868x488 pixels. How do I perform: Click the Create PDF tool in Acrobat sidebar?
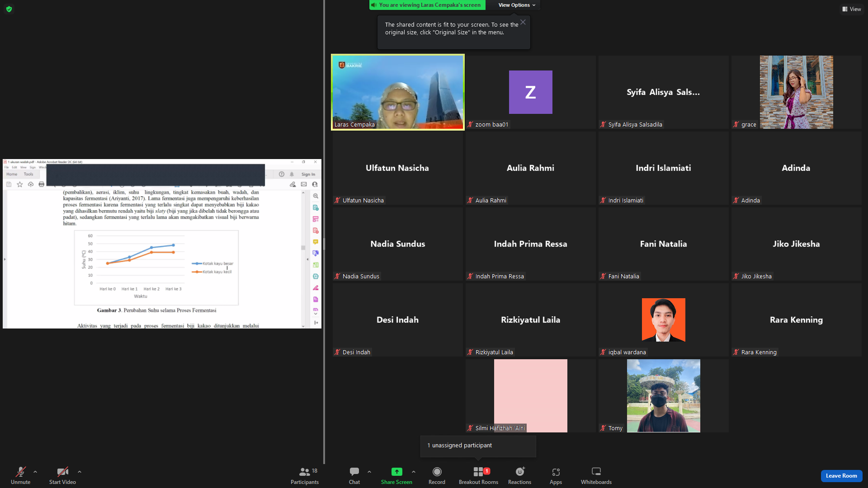(x=316, y=231)
